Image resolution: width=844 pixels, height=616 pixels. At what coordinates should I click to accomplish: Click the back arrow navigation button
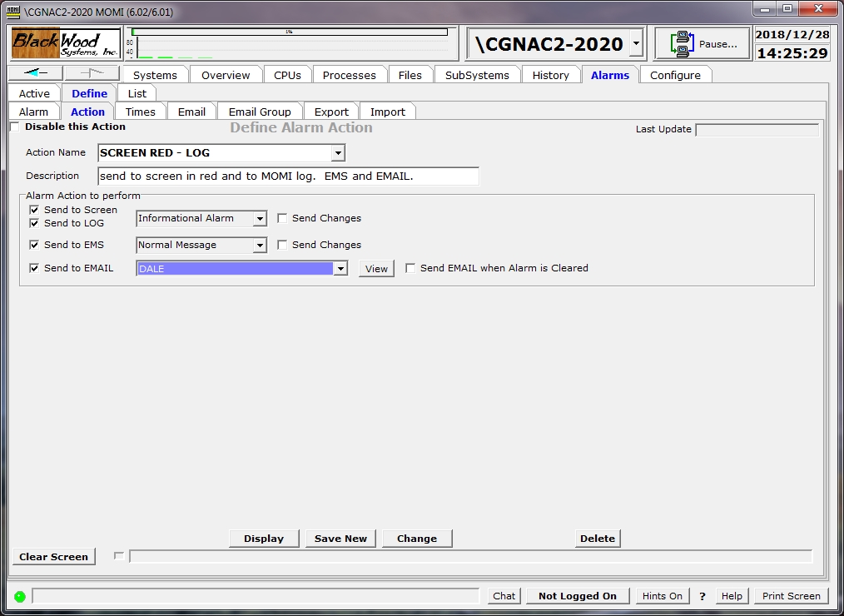[x=35, y=73]
